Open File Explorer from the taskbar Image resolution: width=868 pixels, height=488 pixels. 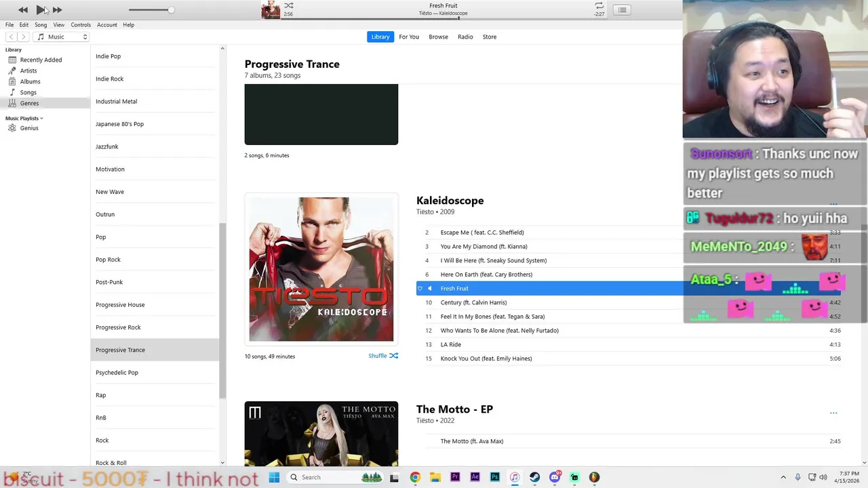pyautogui.click(x=435, y=477)
